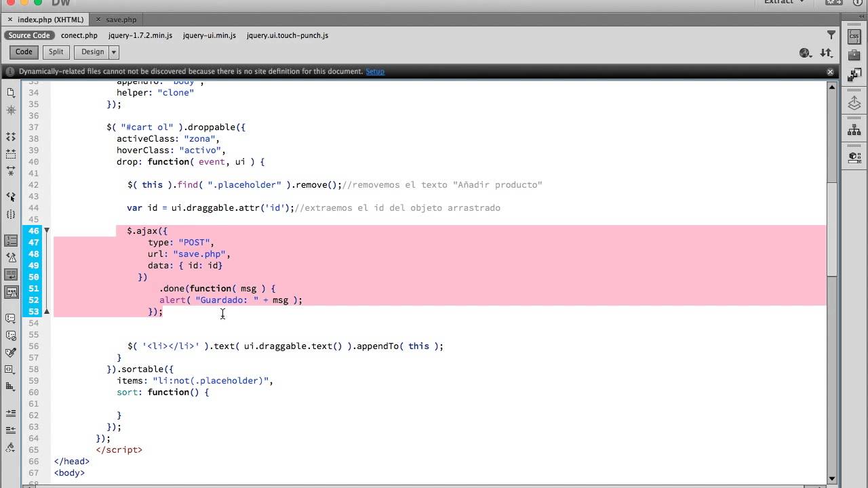868x488 pixels.
Task: Click "#cart ol" selector on line 37
Action: pyautogui.click(x=146, y=127)
